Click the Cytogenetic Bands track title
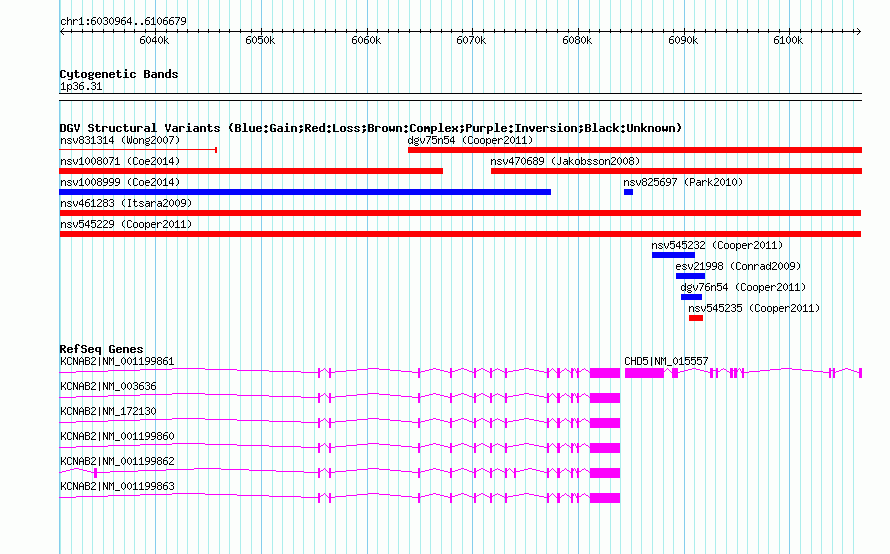Screen dimensions: 890x554 (119, 74)
